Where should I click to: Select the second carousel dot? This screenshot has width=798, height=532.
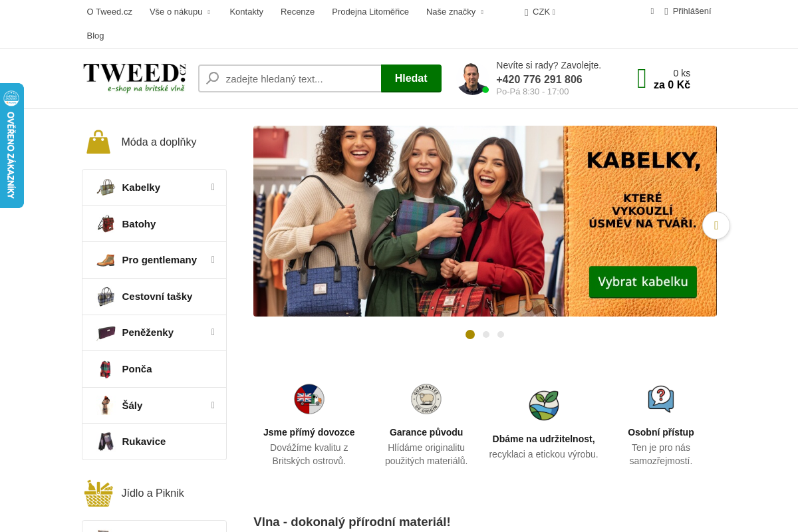[x=486, y=334]
